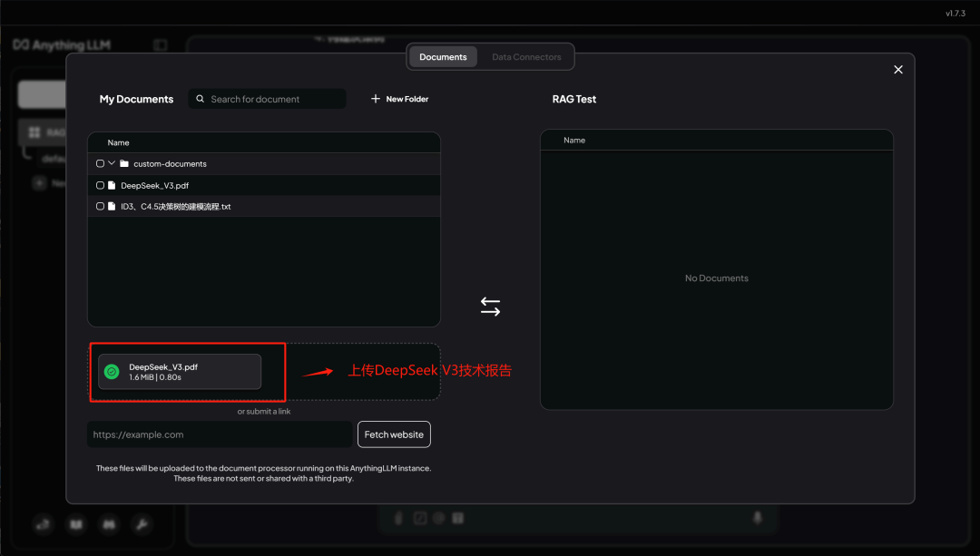Viewport: 980px width, 556px height.
Task: Click the Name column header in RAG Test
Action: (x=574, y=140)
